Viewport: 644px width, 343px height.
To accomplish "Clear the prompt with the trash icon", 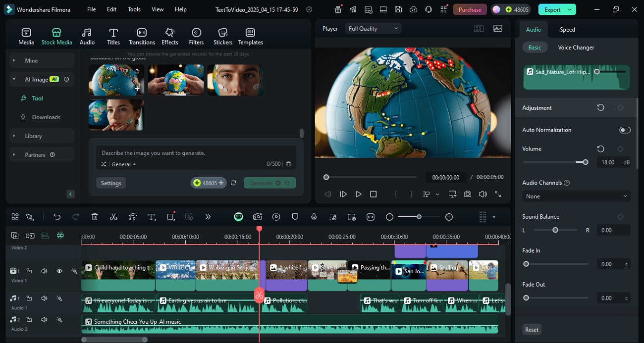I will 289,164.
